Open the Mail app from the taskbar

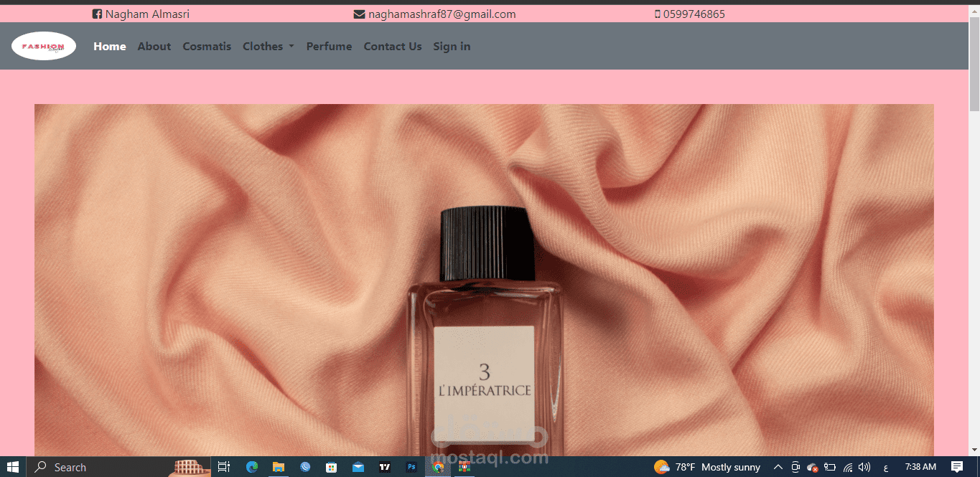click(x=358, y=467)
